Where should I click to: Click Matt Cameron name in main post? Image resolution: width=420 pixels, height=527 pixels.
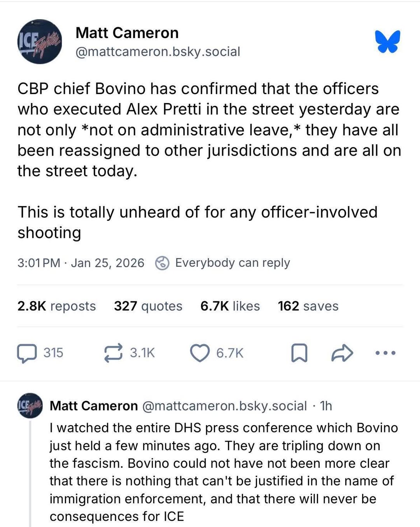click(127, 33)
